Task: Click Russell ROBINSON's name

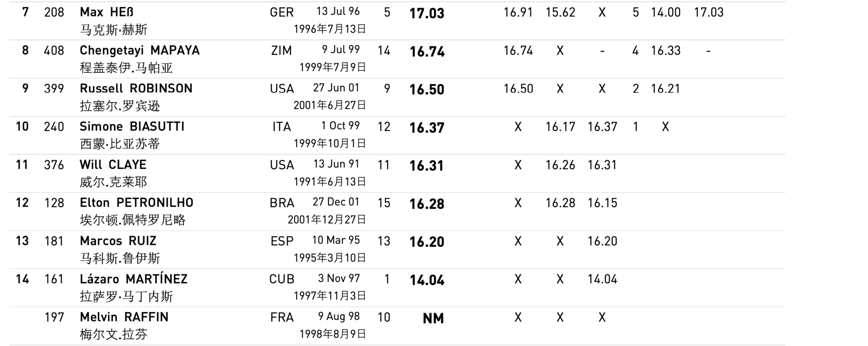Action: (x=136, y=89)
